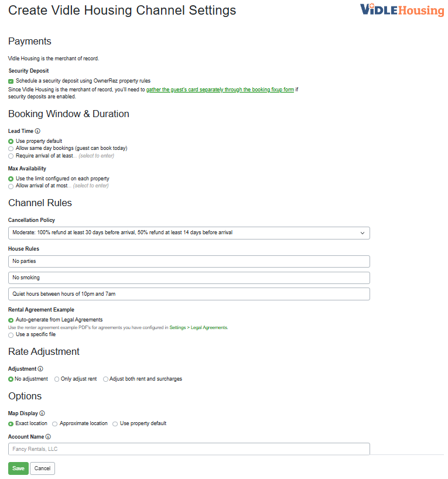Click the Vidle Housing logo
The image size is (448, 479).
(x=401, y=10)
